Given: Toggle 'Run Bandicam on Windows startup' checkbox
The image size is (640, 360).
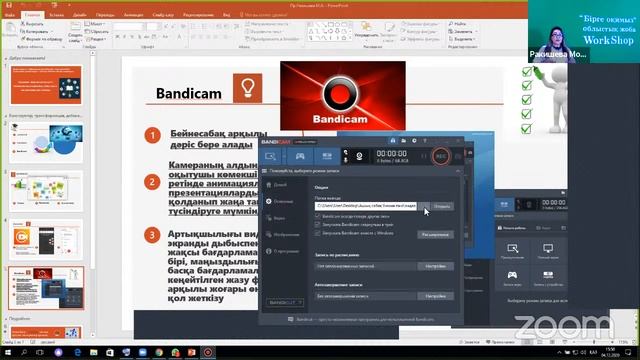Looking at the screenshot, I should [x=318, y=233].
